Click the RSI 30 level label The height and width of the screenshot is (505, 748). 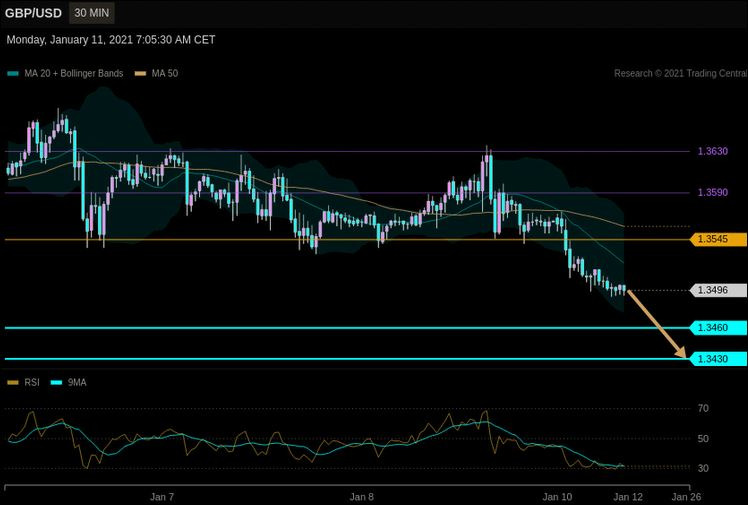point(703,468)
